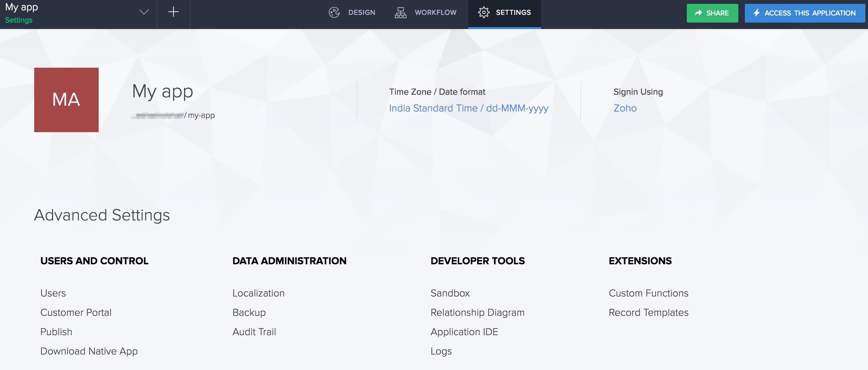This screenshot has height=370, width=868.
Task: Click the Data Administration heading
Action: [x=290, y=261]
